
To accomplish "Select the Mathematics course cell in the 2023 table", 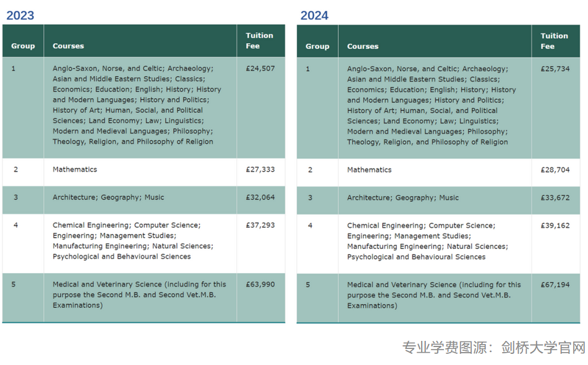I will [75, 169].
